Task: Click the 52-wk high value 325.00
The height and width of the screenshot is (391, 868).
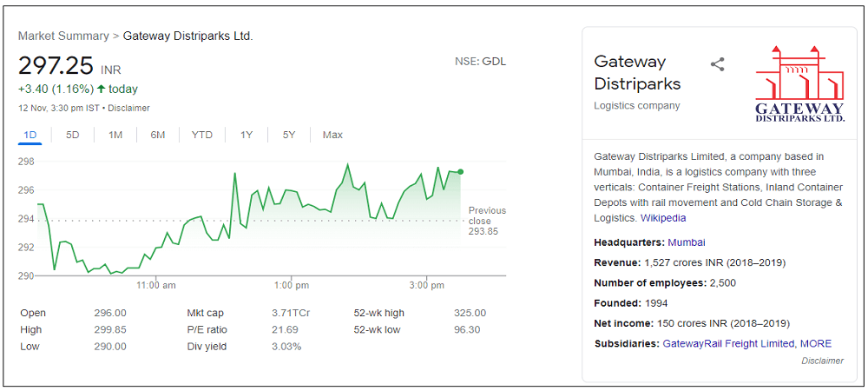Action: point(470,313)
